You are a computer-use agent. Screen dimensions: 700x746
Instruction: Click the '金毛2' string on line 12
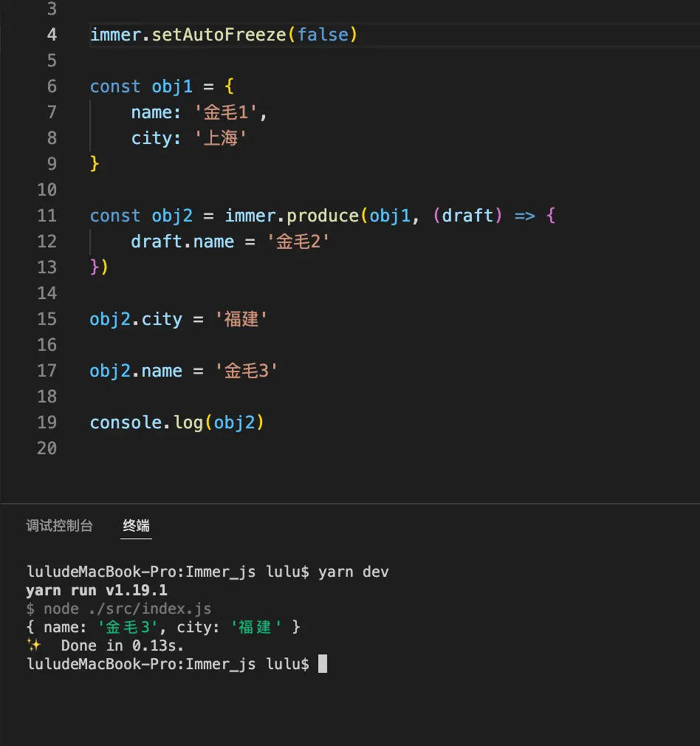(298, 242)
